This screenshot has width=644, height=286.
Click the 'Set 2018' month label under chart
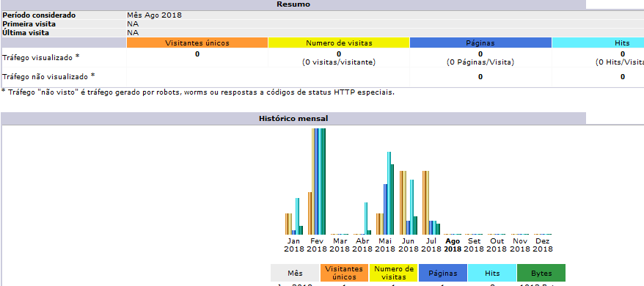click(474, 245)
